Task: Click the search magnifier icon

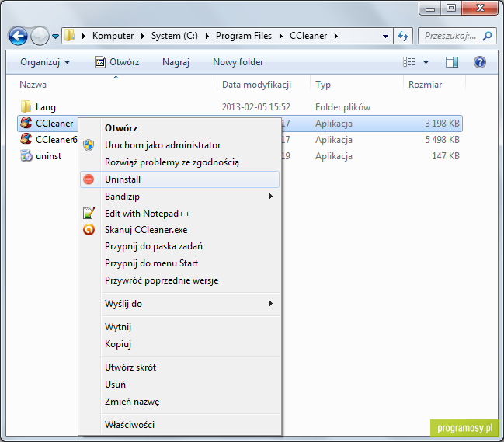Action: coord(487,36)
